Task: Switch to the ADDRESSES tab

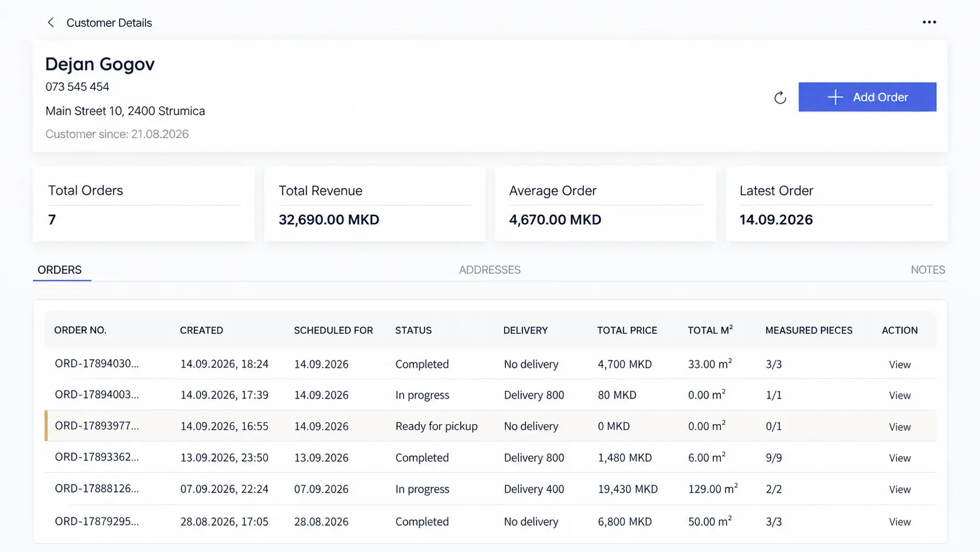Action: click(489, 270)
